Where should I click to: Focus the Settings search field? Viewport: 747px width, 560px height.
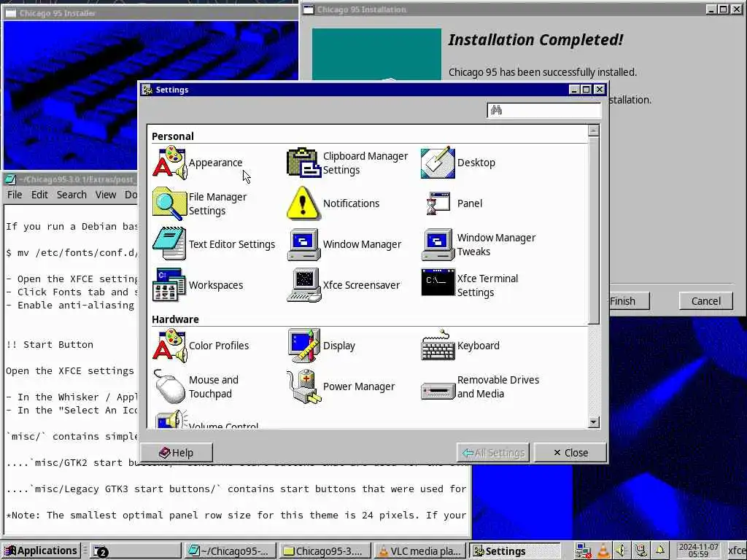coord(544,111)
